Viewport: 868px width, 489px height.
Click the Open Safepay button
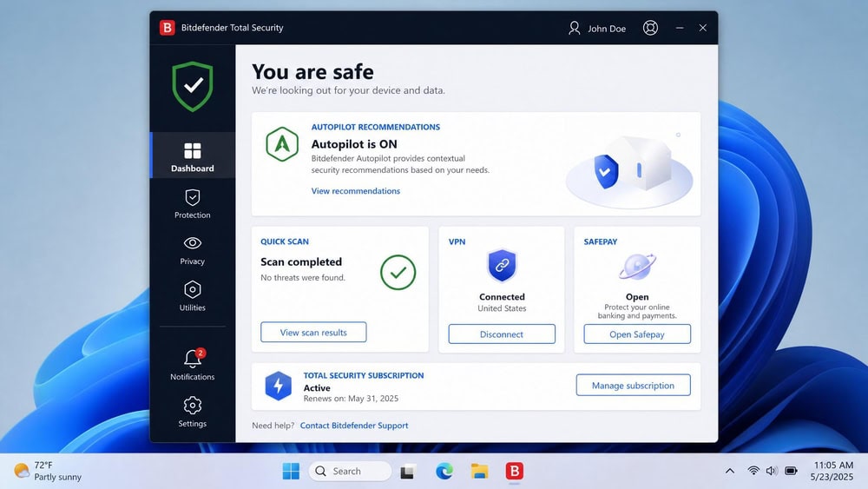pyautogui.click(x=637, y=334)
